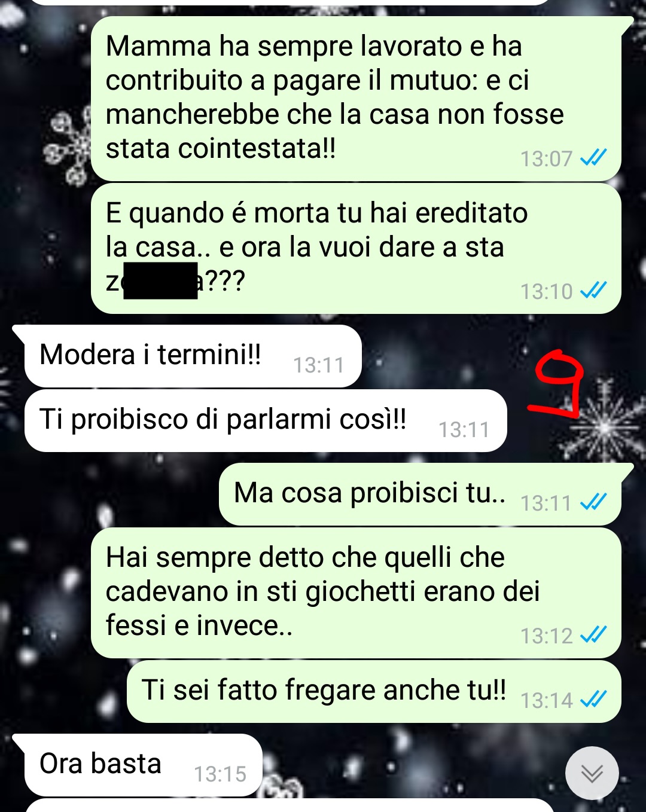Tap blue double-check on 13:10 message
This screenshot has height=812, width=646.
[x=593, y=291]
